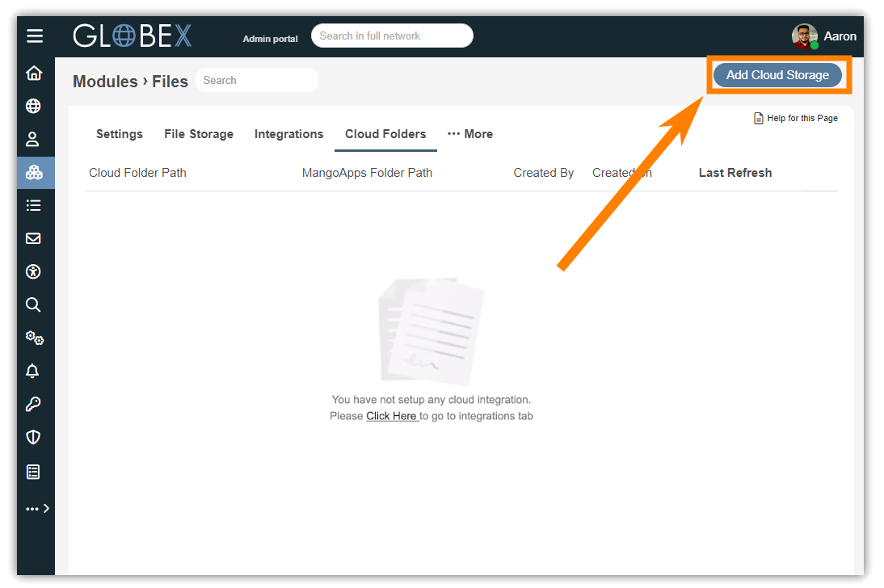
Task: Open the gears settings sidebar icon
Action: click(34, 338)
